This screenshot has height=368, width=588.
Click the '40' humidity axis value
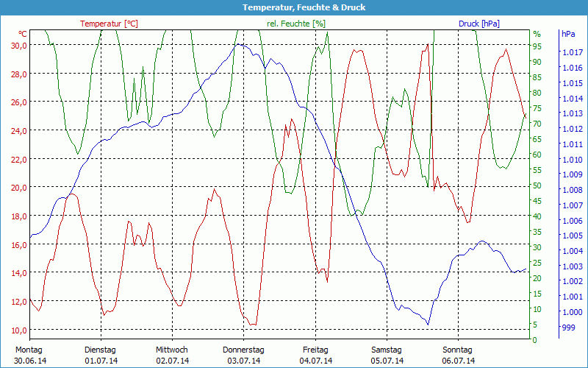(537, 216)
